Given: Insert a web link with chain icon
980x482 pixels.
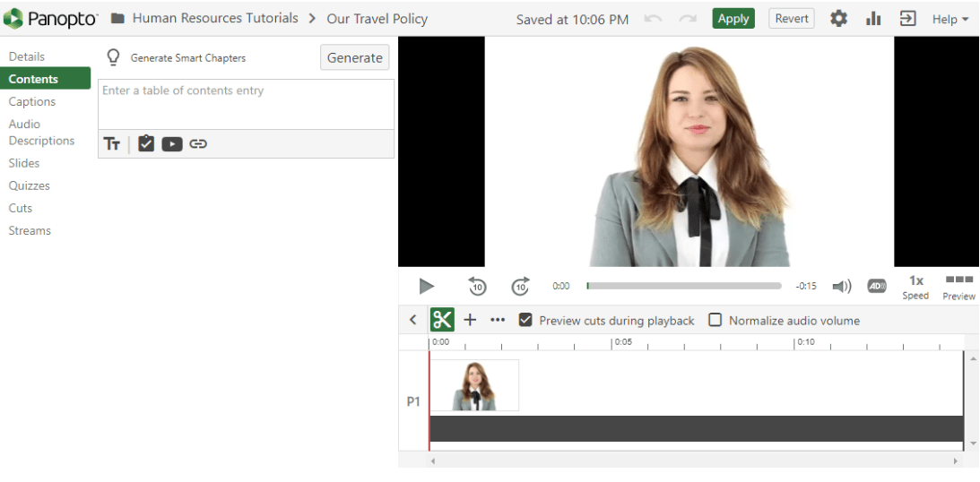Looking at the screenshot, I should point(198,144).
